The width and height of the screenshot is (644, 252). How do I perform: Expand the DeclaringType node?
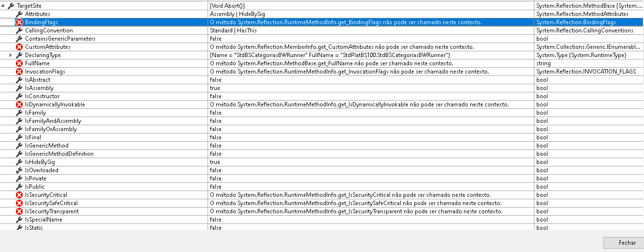[12, 55]
